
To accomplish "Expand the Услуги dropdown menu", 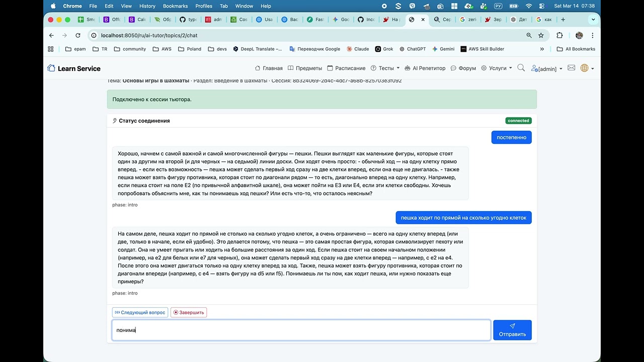I will tap(497, 68).
